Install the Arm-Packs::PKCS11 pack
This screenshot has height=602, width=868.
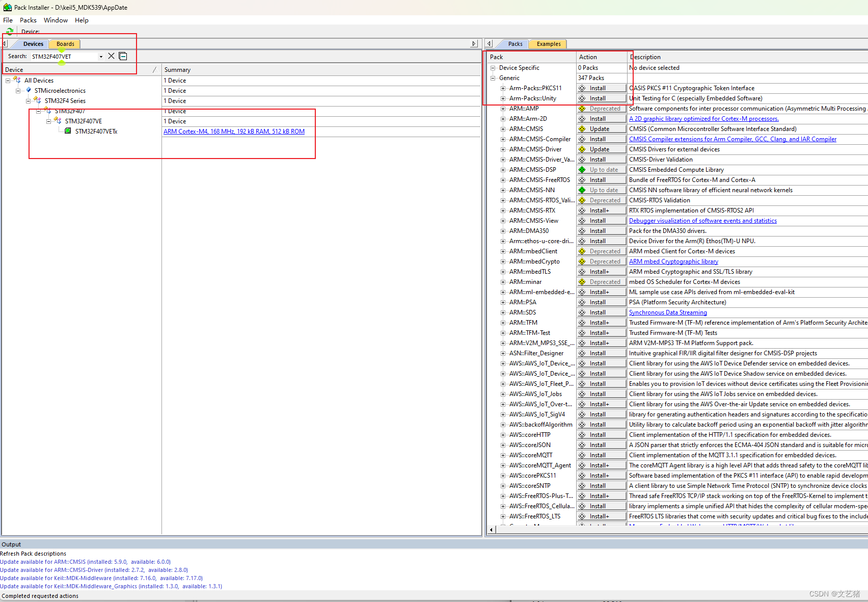coord(601,88)
